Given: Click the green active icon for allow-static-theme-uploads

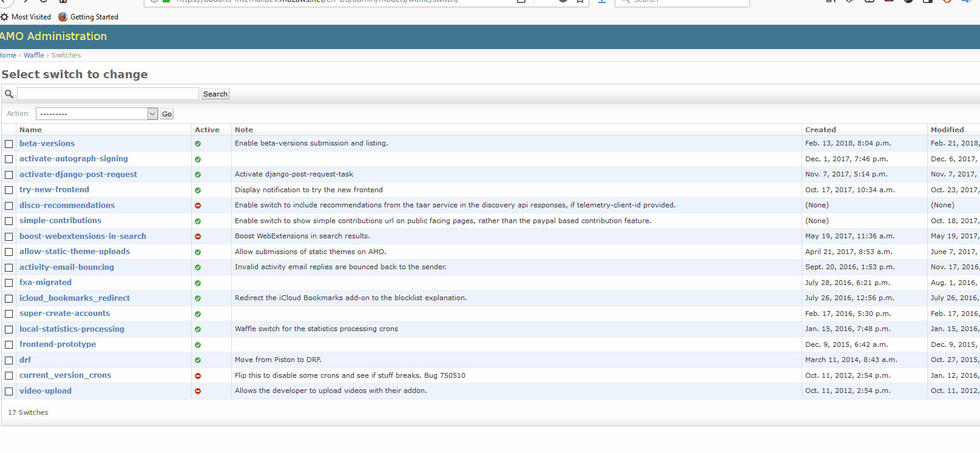Looking at the screenshot, I should click(x=198, y=252).
